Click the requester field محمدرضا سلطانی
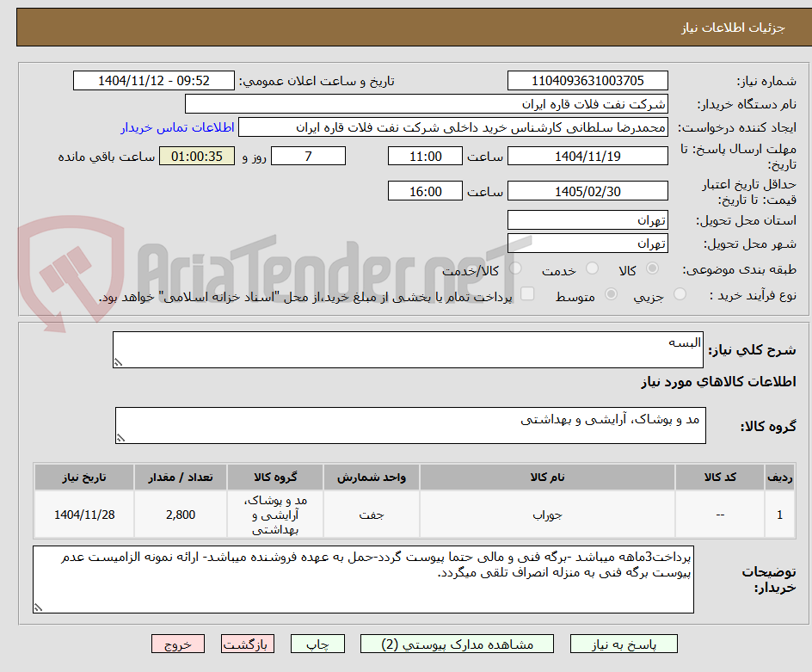 (x=453, y=127)
